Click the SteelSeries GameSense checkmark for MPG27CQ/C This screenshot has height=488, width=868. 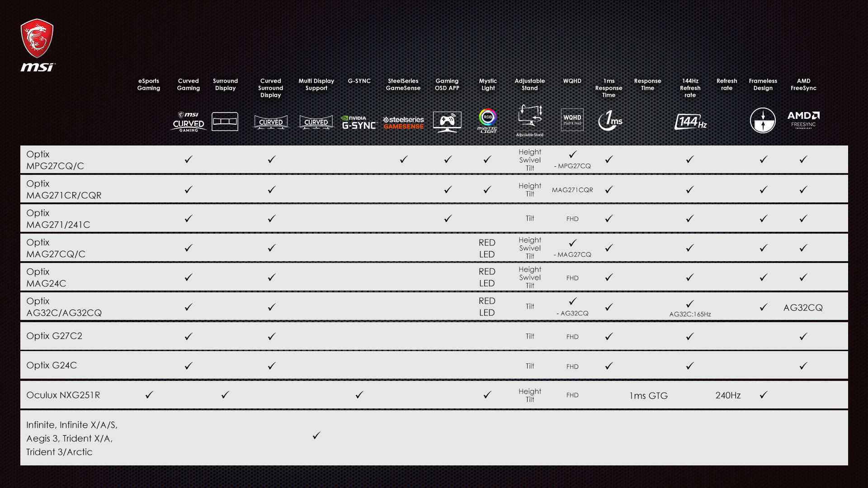pos(404,159)
